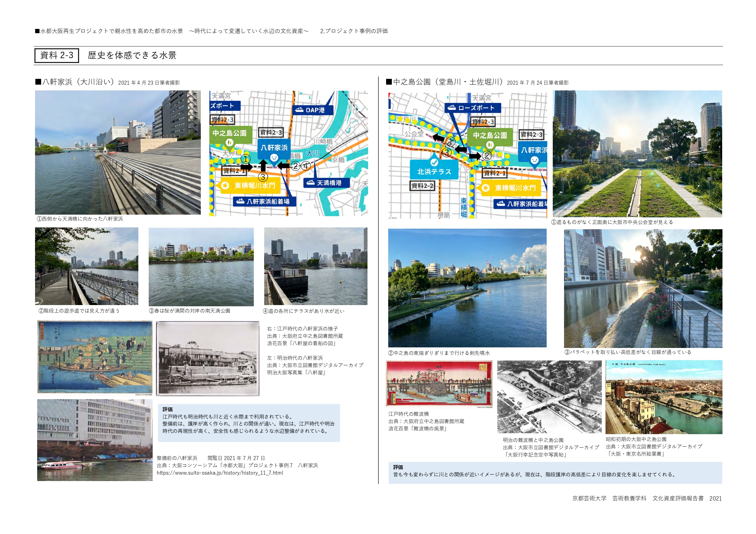Click the 資料2-2 label on the map
The width and height of the screenshot is (756, 534).
pos(422,186)
